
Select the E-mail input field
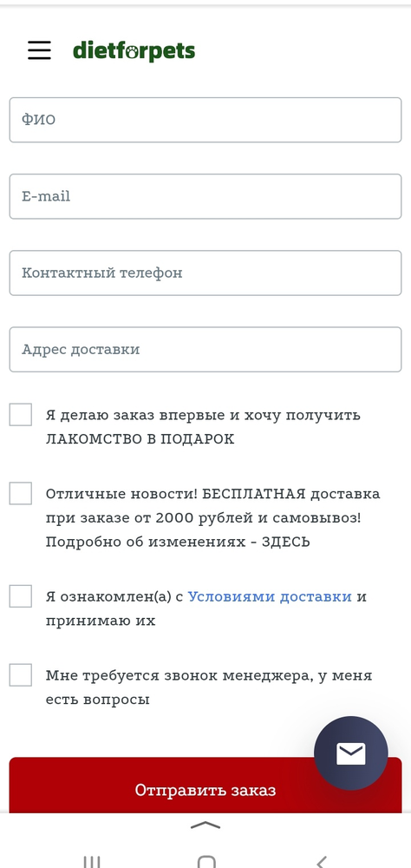coord(205,196)
